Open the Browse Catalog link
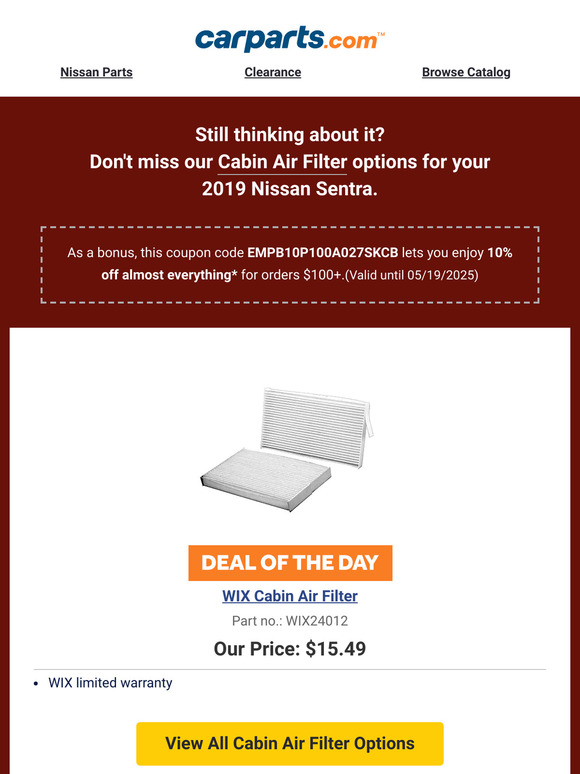Image resolution: width=580 pixels, height=774 pixels. 466,72
